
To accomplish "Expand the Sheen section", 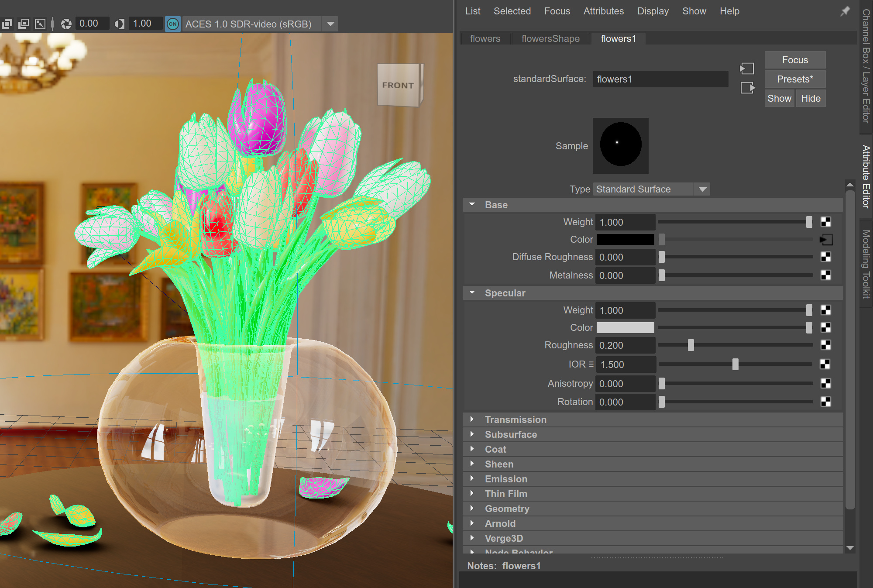I will (x=472, y=464).
